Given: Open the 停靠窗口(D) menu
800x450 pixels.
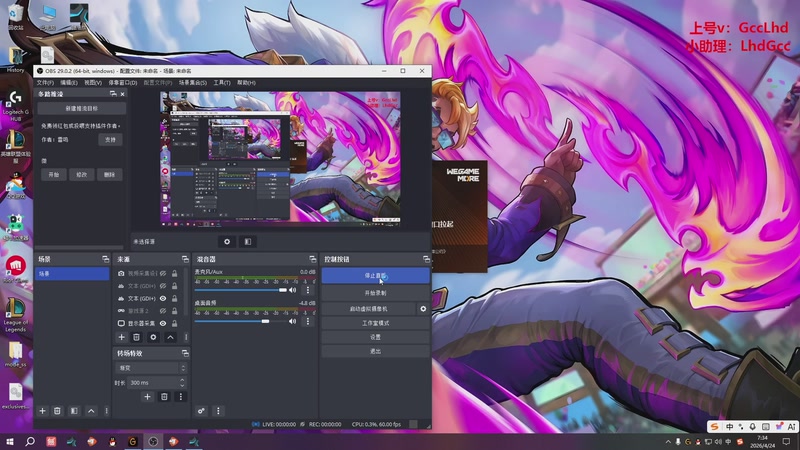Looking at the screenshot, I should tap(122, 83).
